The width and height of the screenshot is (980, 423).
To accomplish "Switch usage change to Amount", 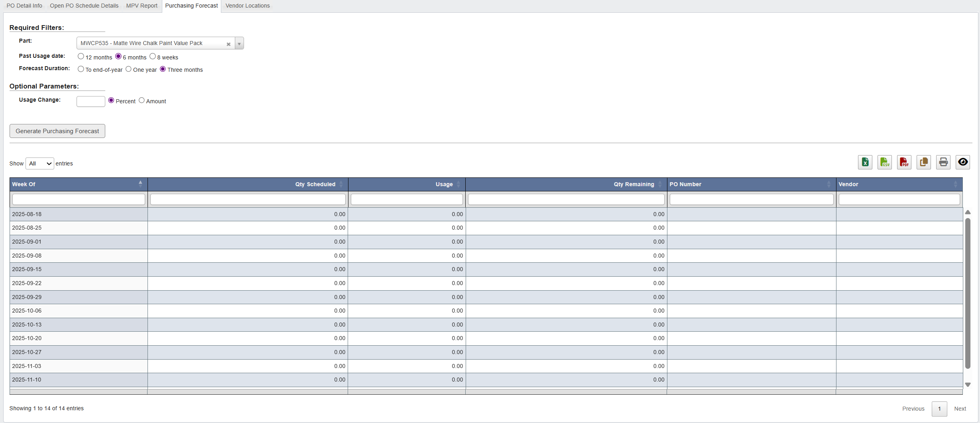I will point(142,100).
